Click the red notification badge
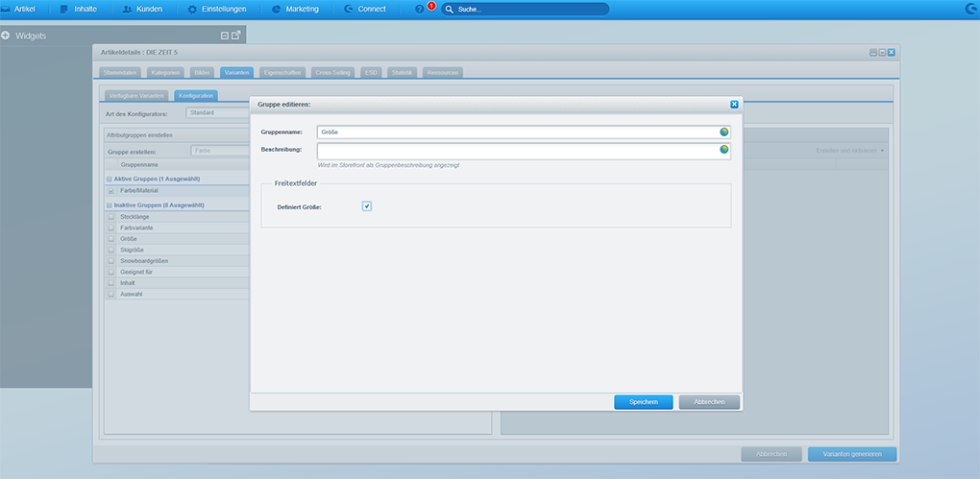Viewport: 980px width, 479px height. coord(431,6)
